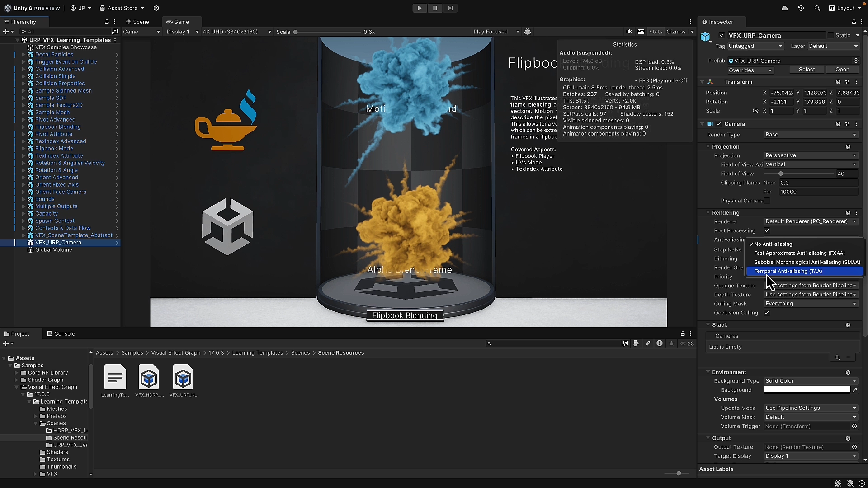Toggle the Post Processing checkbox

click(767, 230)
